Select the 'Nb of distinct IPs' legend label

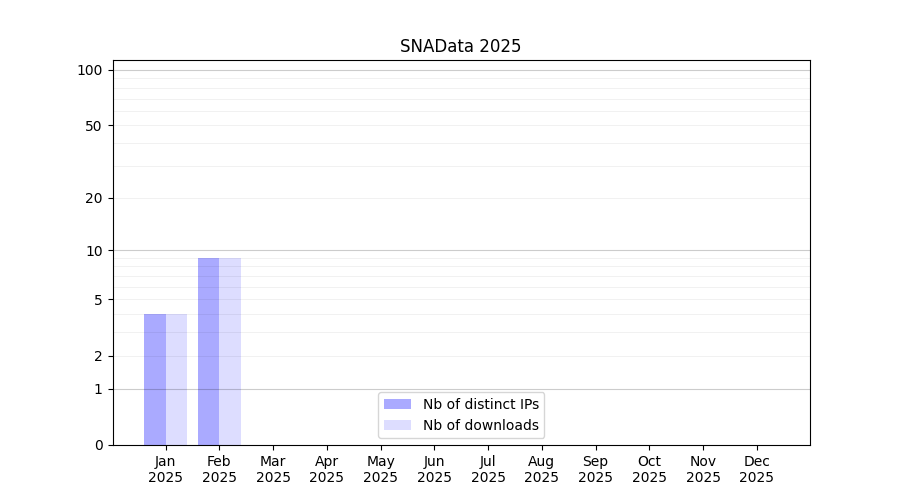(481, 404)
